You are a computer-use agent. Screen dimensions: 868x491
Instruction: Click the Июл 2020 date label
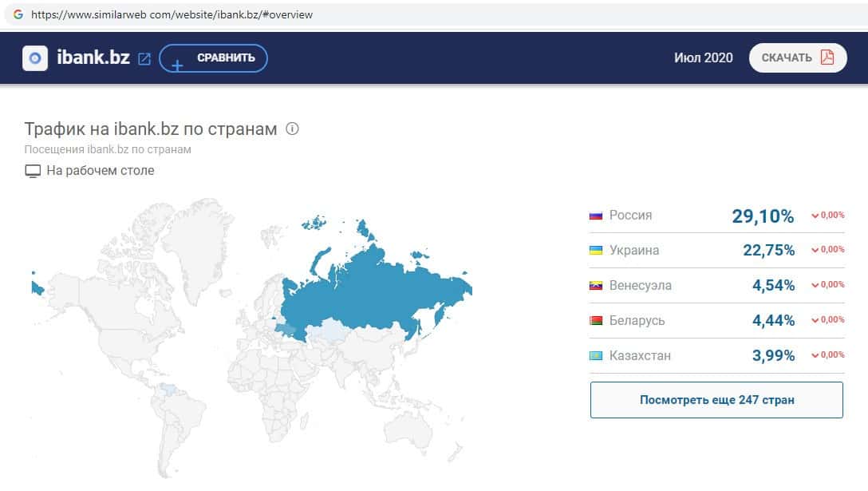tap(703, 57)
